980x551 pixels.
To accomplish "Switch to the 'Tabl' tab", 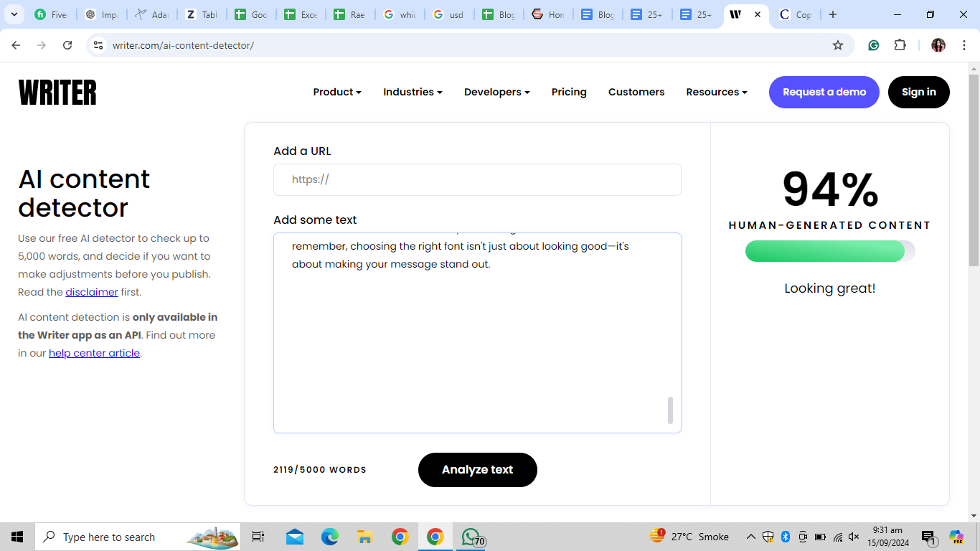I will click(x=202, y=14).
